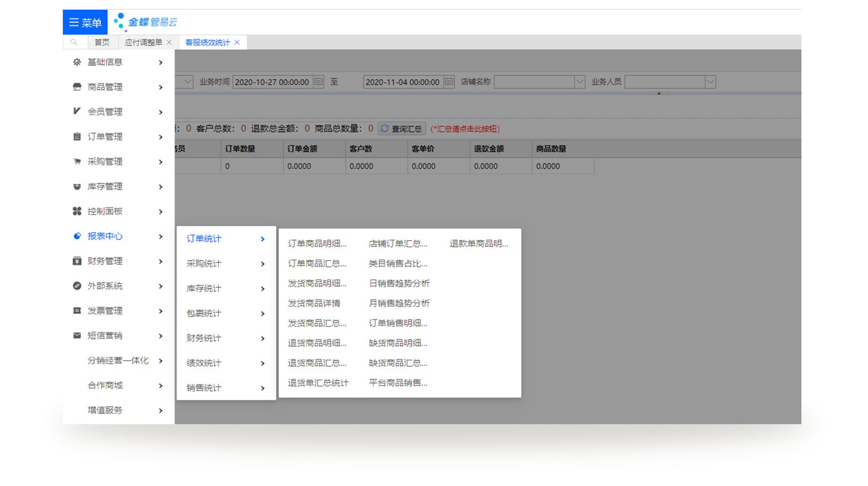Click the 菜单 hamburger button
868x486 pixels.
pos(85,22)
